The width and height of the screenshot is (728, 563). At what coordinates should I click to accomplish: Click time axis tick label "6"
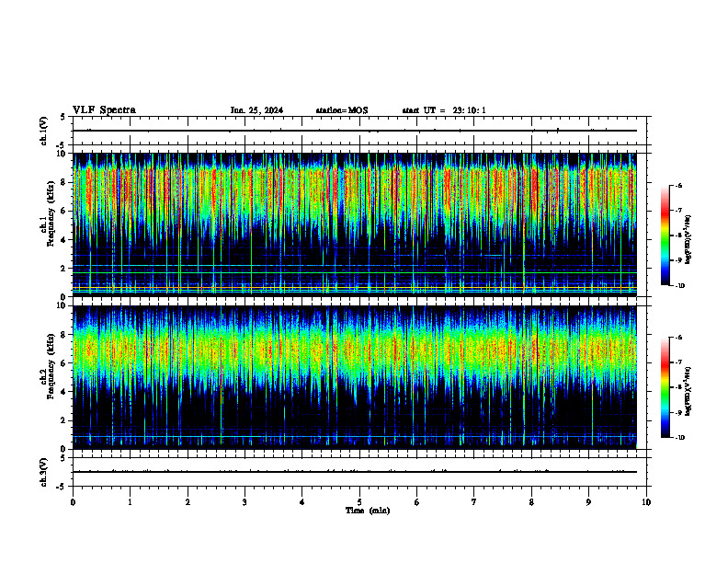click(x=417, y=502)
